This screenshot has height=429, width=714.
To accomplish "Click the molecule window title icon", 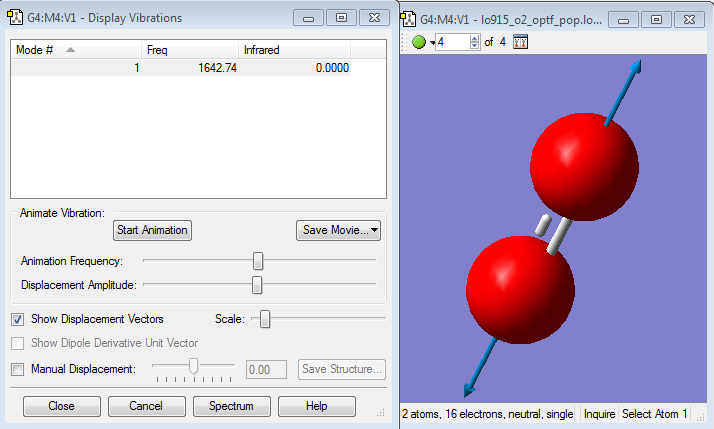I will [x=408, y=20].
